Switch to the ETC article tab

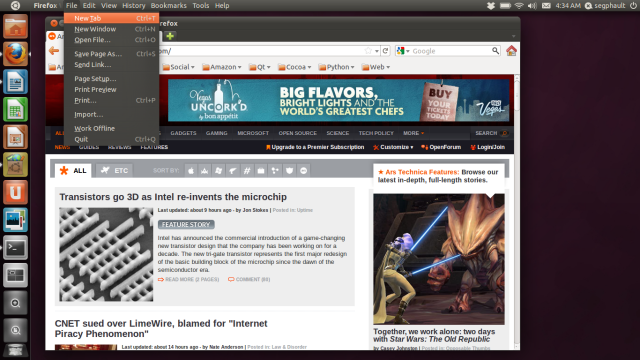coord(114,171)
